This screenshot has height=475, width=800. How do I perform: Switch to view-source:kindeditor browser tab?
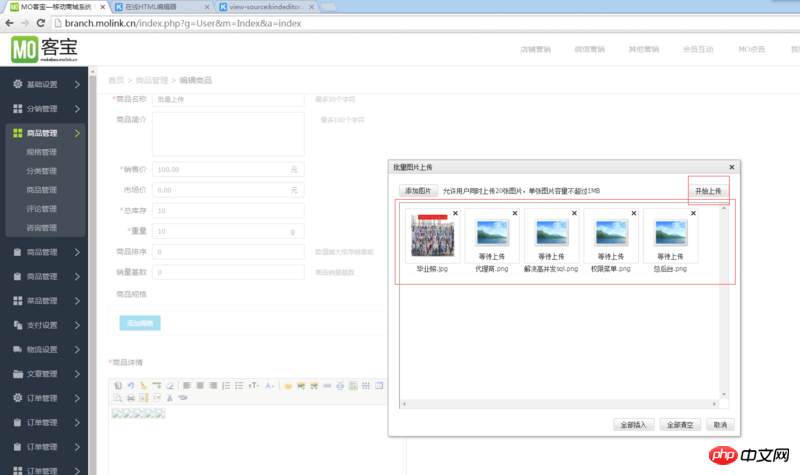pyautogui.click(x=267, y=7)
